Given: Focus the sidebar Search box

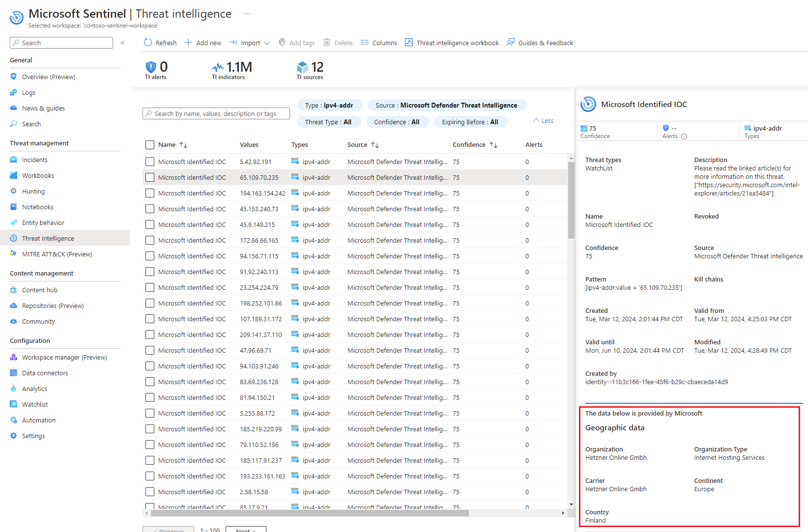Looking at the screenshot, I should click(x=61, y=43).
